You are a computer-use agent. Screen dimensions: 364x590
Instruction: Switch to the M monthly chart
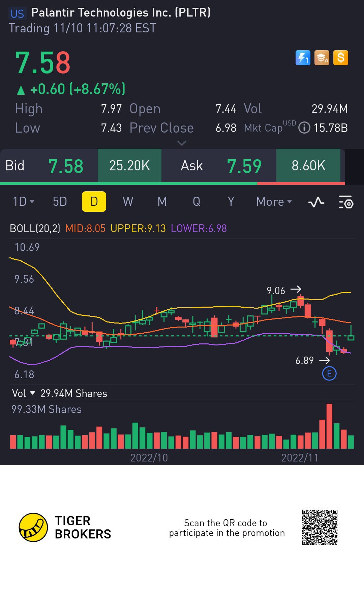pos(162,202)
